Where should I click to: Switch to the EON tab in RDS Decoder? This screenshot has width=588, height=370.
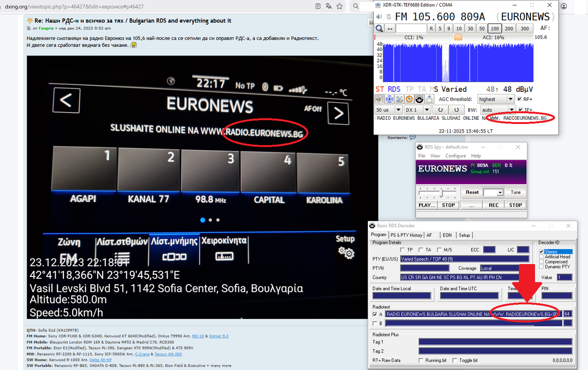pos(447,235)
